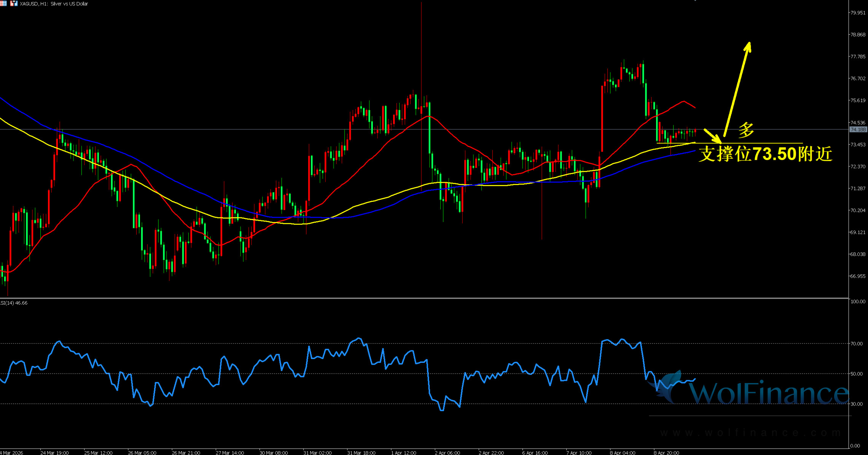The height and width of the screenshot is (455, 868).
Task: Click the 70.00 RSI level label
Action: point(856,344)
